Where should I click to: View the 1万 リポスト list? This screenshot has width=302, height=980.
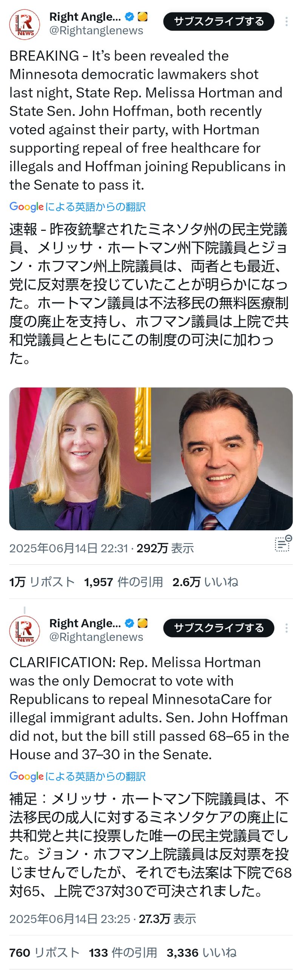pos(42,582)
